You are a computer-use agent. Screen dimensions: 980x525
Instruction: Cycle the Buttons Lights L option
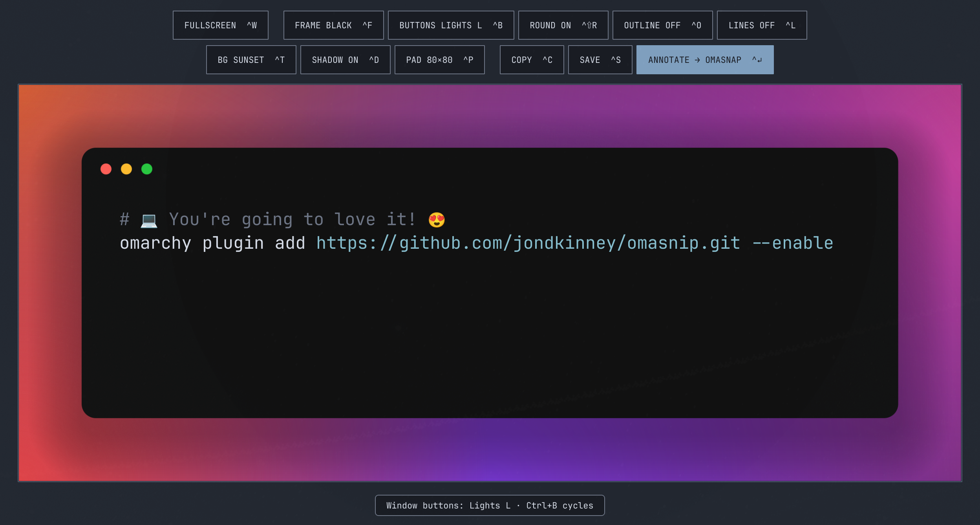(x=451, y=25)
